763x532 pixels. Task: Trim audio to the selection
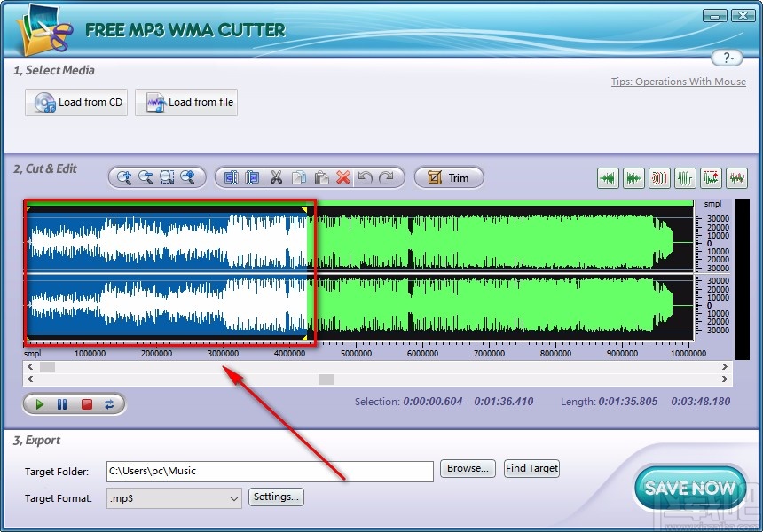(449, 177)
